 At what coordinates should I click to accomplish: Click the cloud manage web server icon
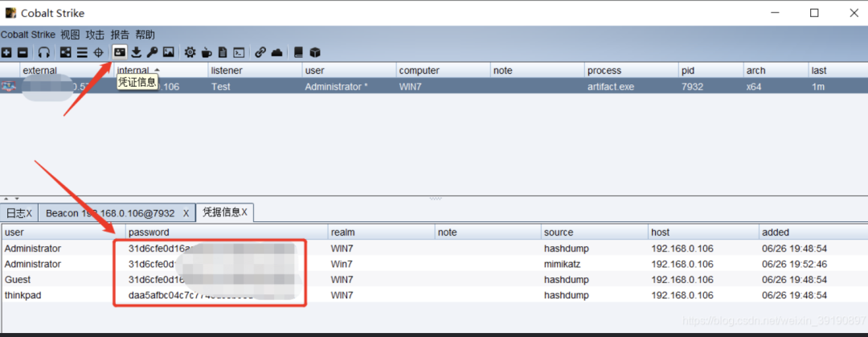pyautogui.click(x=276, y=52)
